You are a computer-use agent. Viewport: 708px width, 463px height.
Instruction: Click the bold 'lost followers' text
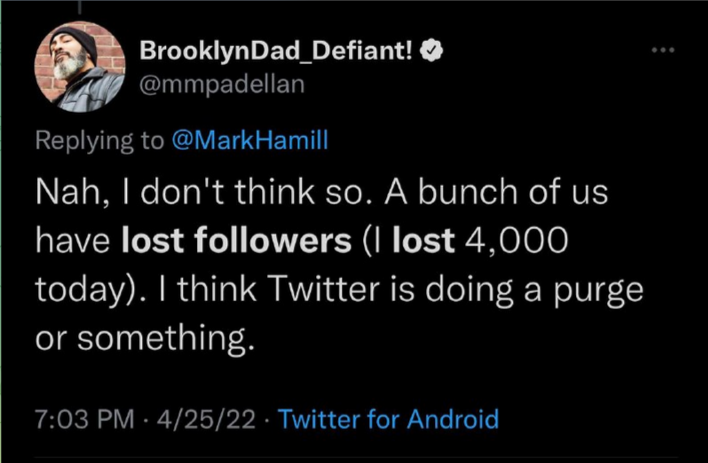click(237, 240)
